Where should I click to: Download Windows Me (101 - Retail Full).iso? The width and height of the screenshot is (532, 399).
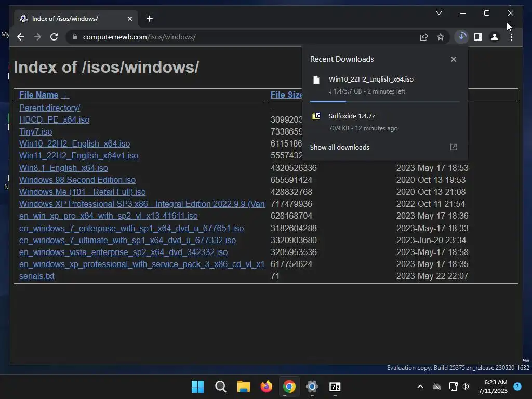pyautogui.click(x=83, y=192)
